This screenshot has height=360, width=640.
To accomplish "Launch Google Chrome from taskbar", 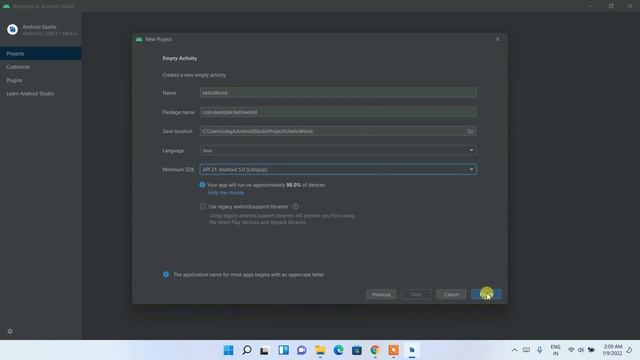I will (375, 350).
